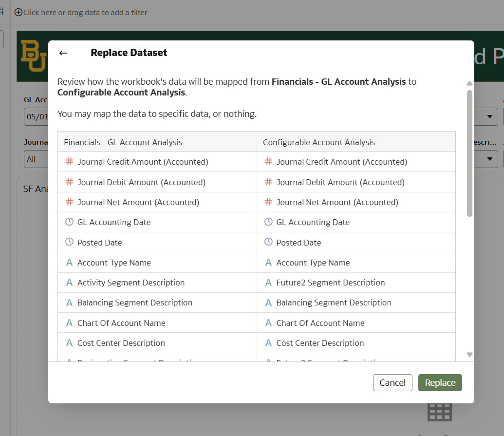Screen dimensions: 504x436
Task: Click the Financials - GL Account Analysis column header
Action: (x=157, y=142)
